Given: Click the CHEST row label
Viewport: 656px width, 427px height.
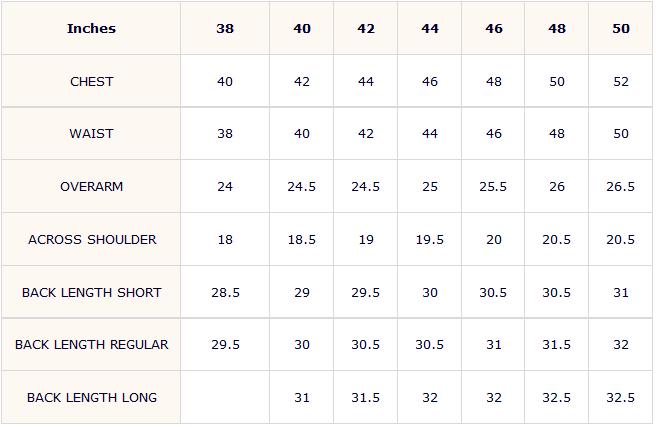Looking at the screenshot, I should tap(92, 82).
